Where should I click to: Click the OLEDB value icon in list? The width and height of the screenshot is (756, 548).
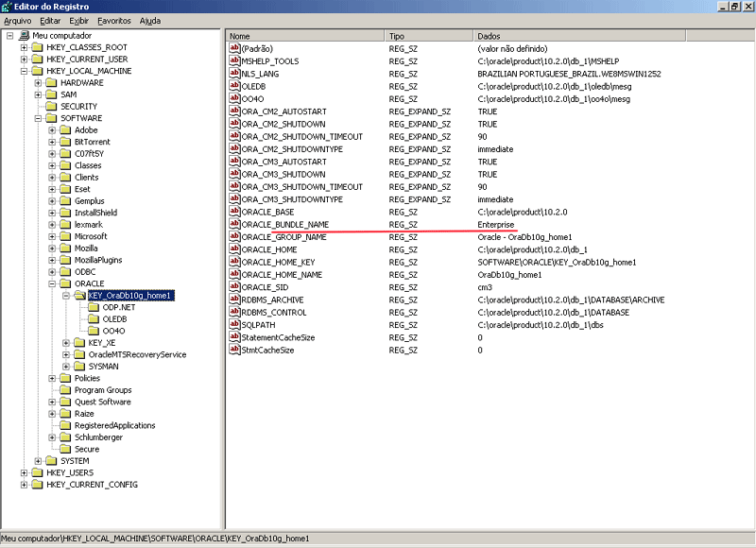pyautogui.click(x=234, y=86)
